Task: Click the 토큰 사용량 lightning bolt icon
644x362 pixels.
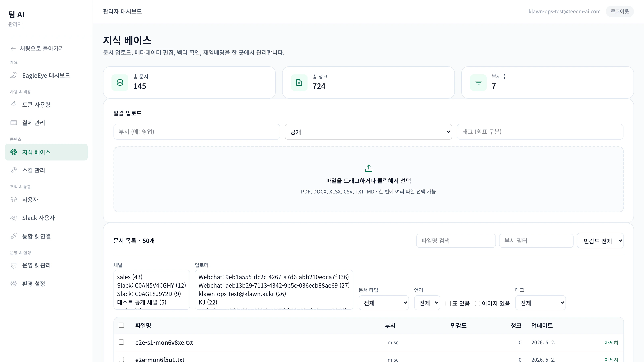Action: 13,105
